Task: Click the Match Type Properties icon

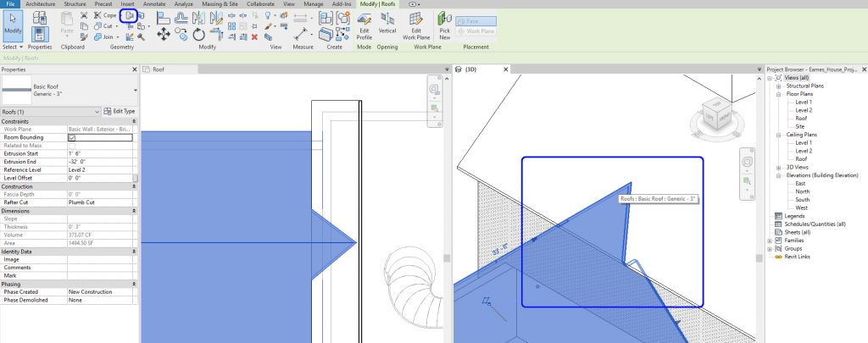Action: [x=84, y=37]
